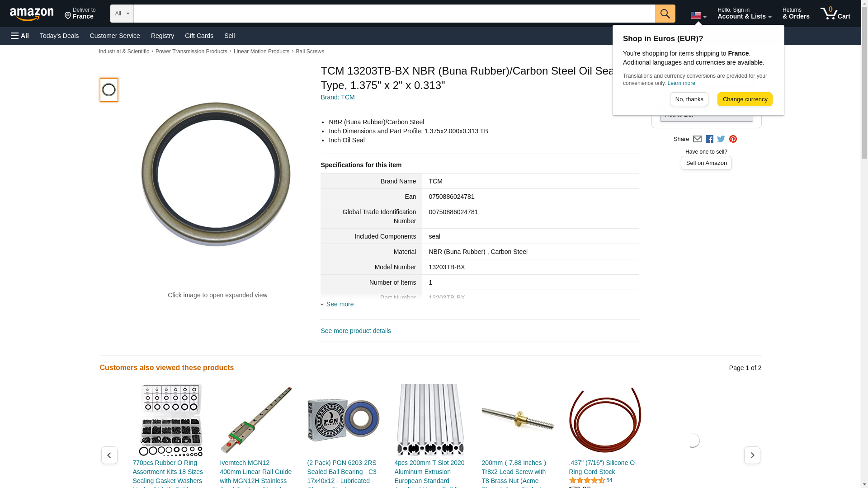
Task: Select the oil seal image thumbnail
Action: pyautogui.click(x=109, y=89)
